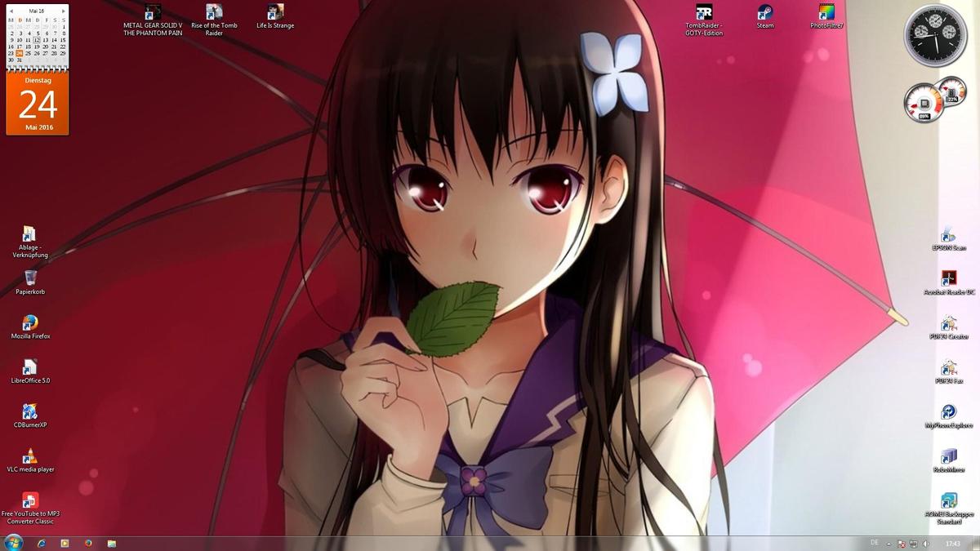Open Free YouTube to MP3 Converter Classic

(x=30, y=509)
